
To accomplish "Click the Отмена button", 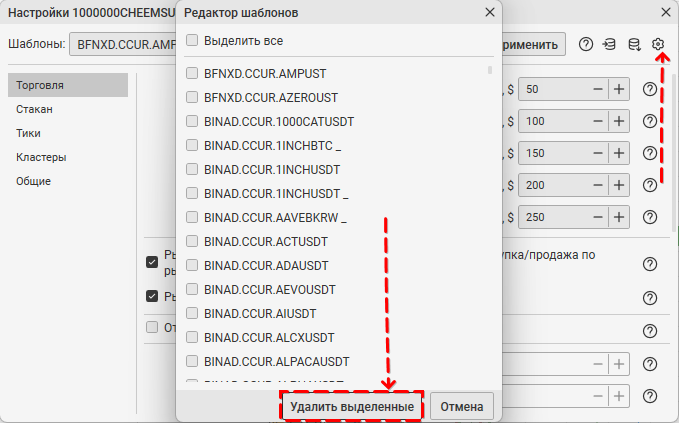I will point(462,407).
